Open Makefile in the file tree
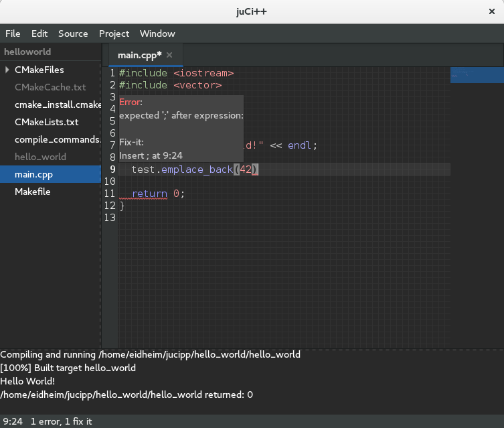 click(32, 192)
